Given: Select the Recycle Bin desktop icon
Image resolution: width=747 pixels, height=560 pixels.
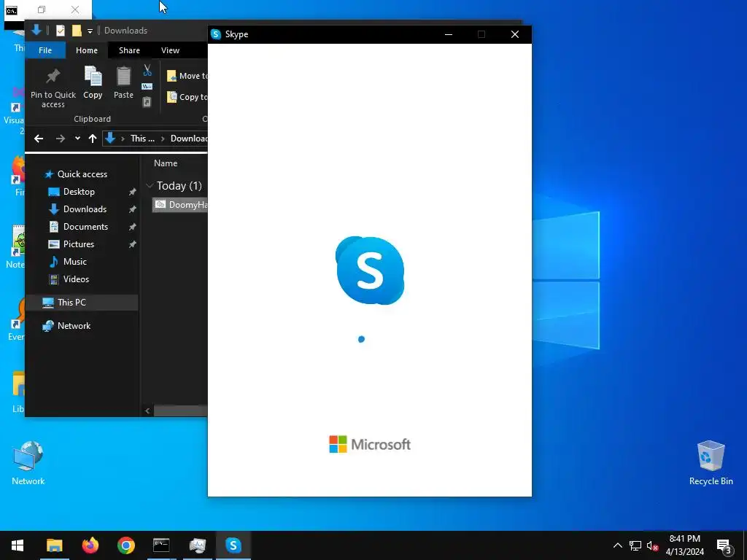Looking at the screenshot, I should pos(711,463).
